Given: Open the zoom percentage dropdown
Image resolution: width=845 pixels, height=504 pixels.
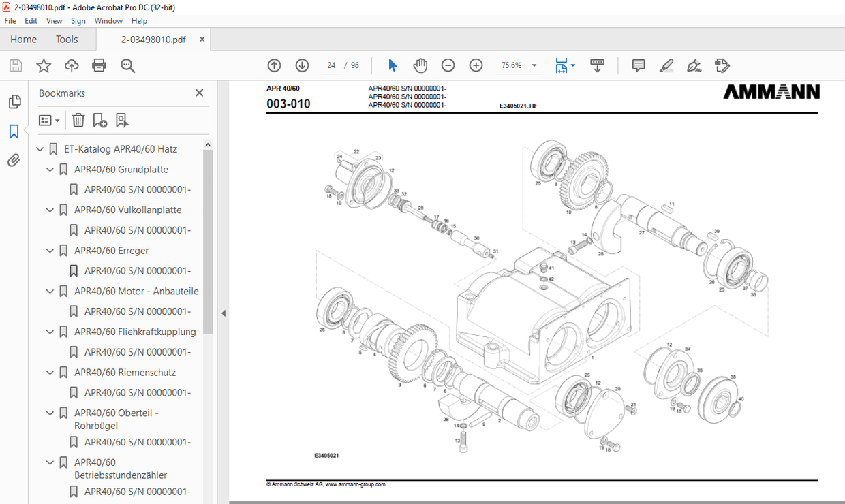Looking at the screenshot, I should 534,65.
